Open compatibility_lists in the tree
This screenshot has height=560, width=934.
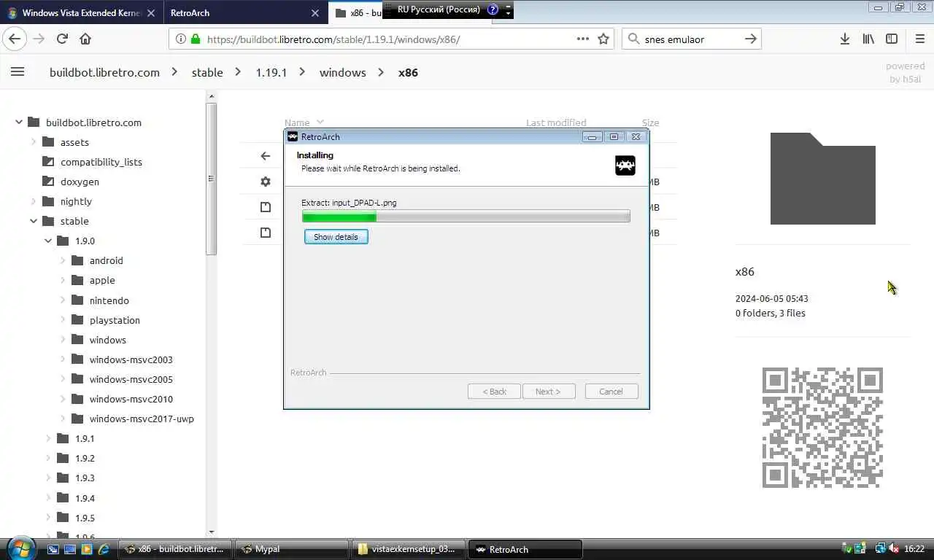(x=101, y=162)
